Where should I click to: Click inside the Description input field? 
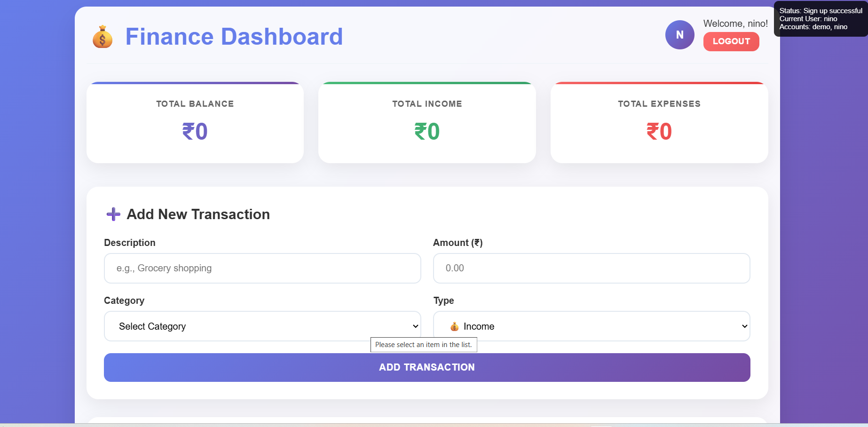pos(262,268)
